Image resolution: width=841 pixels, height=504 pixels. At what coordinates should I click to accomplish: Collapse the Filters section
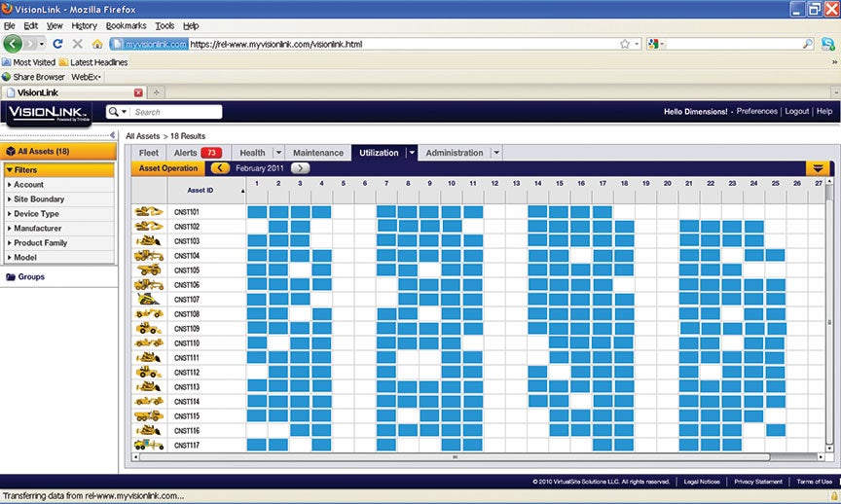coord(59,169)
